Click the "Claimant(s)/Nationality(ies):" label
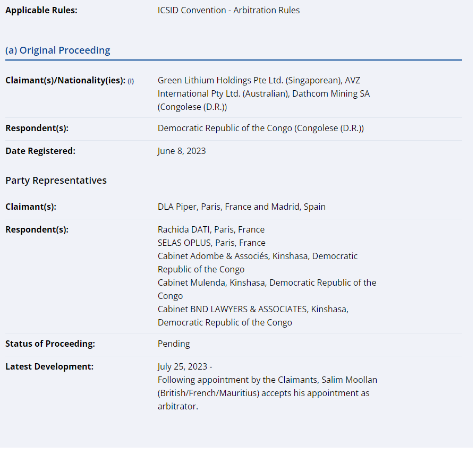 pos(65,81)
